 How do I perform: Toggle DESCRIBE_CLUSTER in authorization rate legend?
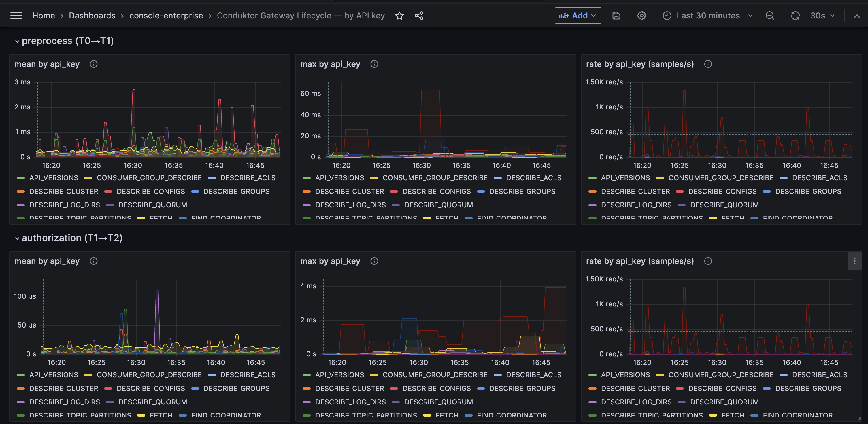(635, 388)
